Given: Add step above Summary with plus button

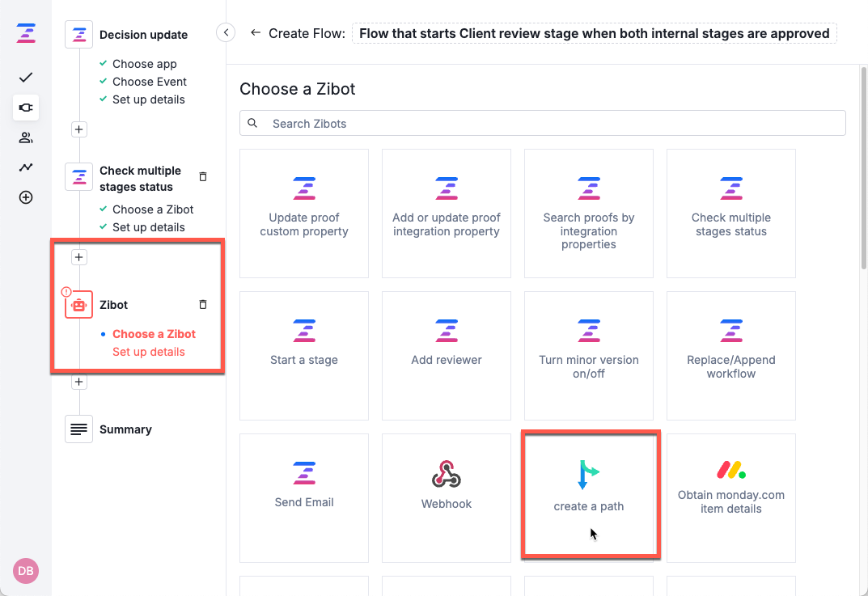Looking at the screenshot, I should (78, 382).
